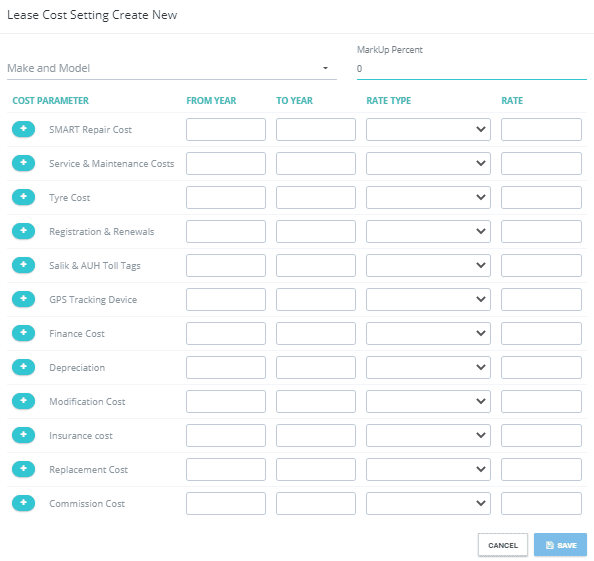Screen dimensions: 594x561
Task: Click the plus icon beside Insurance cost
Action: 23,435
